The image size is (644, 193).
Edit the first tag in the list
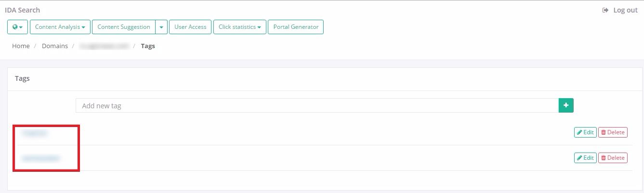pos(585,132)
